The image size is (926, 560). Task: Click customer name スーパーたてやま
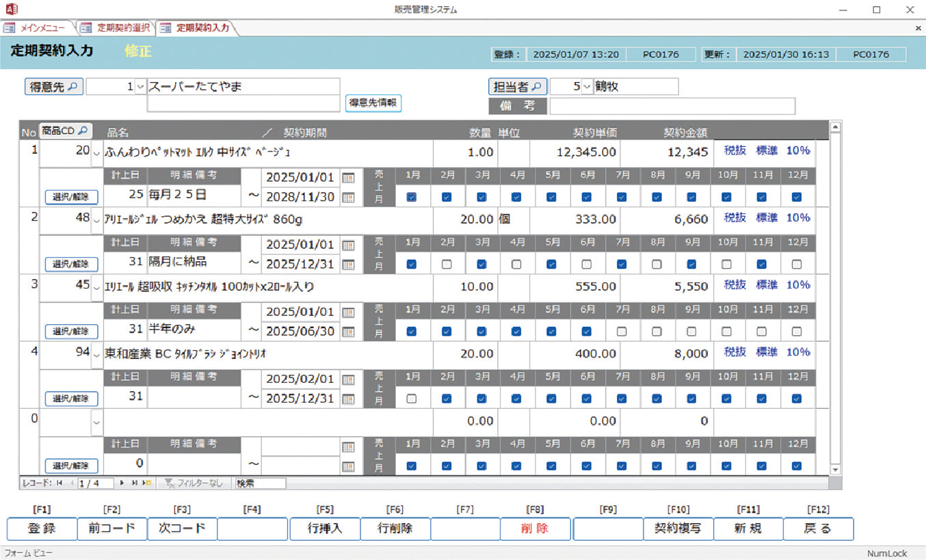click(243, 87)
